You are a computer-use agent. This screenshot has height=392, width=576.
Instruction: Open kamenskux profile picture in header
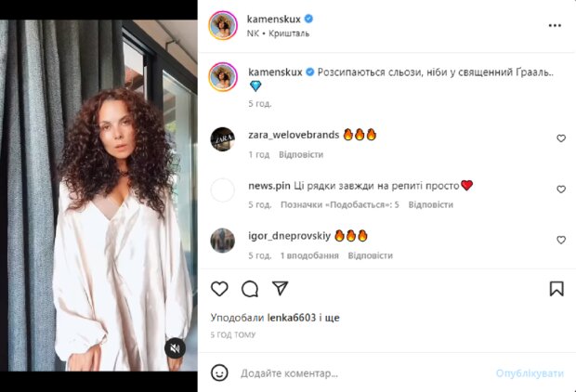(x=223, y=24)
